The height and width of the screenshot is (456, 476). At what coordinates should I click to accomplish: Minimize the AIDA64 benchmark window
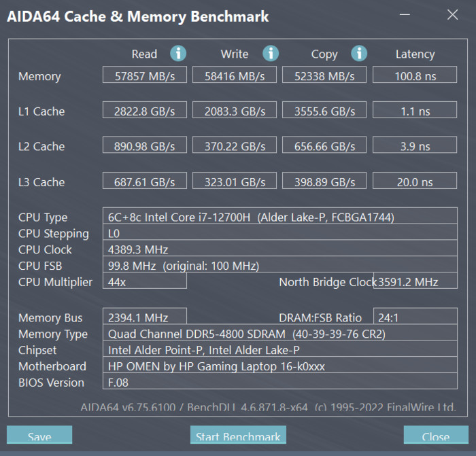[405, 14]
